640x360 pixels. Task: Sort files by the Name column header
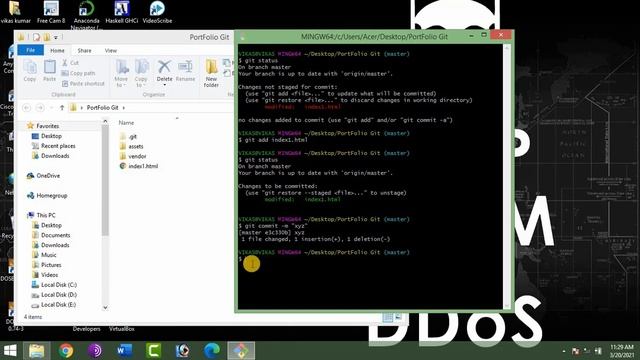126,122
